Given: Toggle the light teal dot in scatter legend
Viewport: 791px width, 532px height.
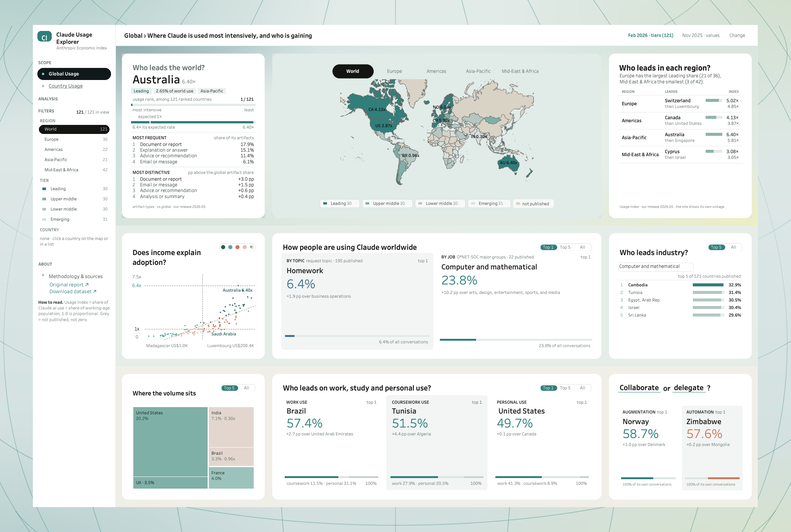Looking at the screenshot, I should pos(230,247).
